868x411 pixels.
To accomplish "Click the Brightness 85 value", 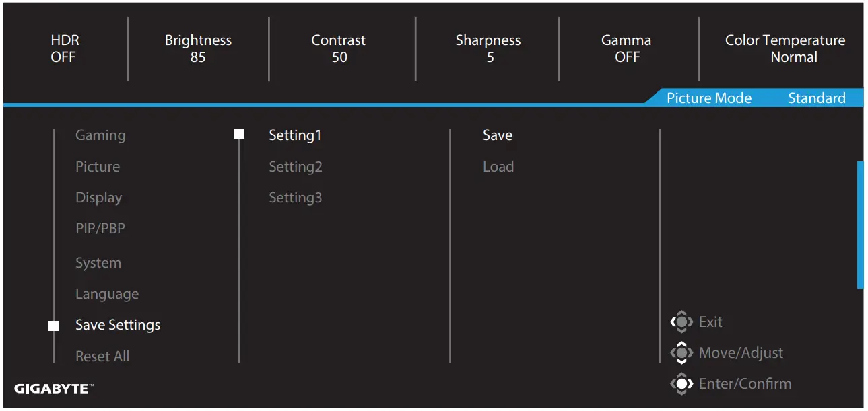I will coord(198,48).
